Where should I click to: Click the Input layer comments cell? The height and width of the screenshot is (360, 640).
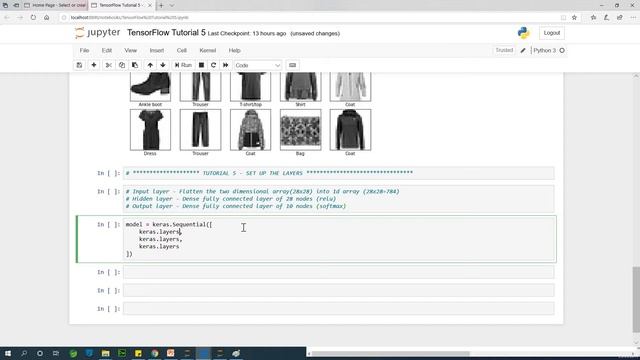click(x=339, y=199)
